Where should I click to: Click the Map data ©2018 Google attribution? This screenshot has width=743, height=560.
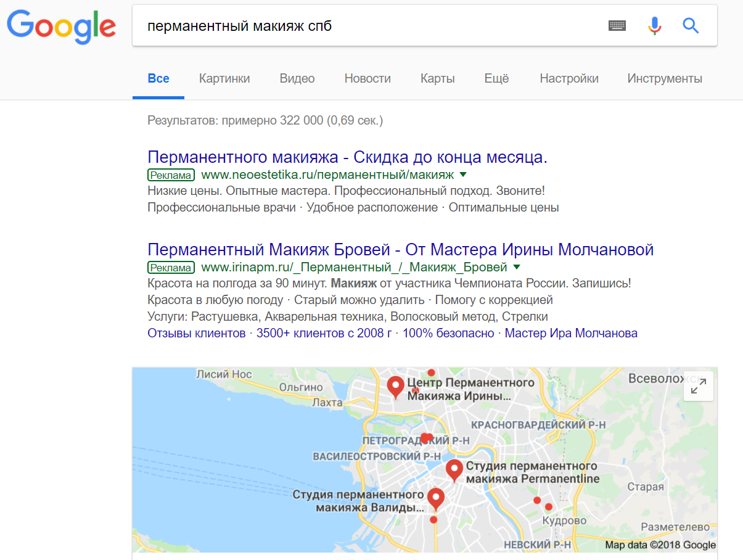pos(660,545)
